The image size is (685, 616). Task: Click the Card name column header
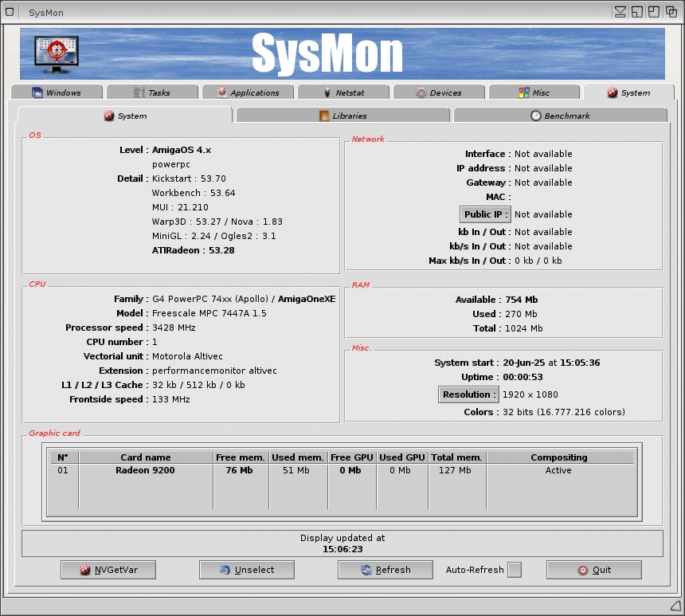(146, 457)
